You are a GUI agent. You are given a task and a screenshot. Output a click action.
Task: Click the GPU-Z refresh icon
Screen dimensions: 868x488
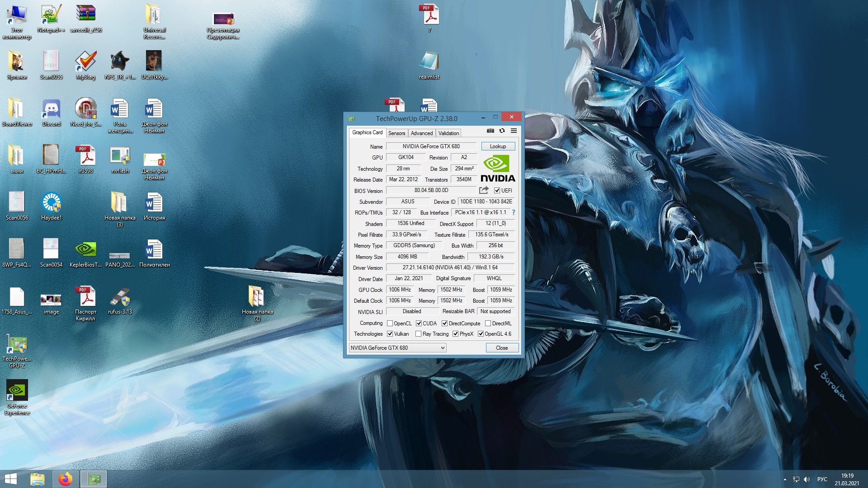(502, 131)
